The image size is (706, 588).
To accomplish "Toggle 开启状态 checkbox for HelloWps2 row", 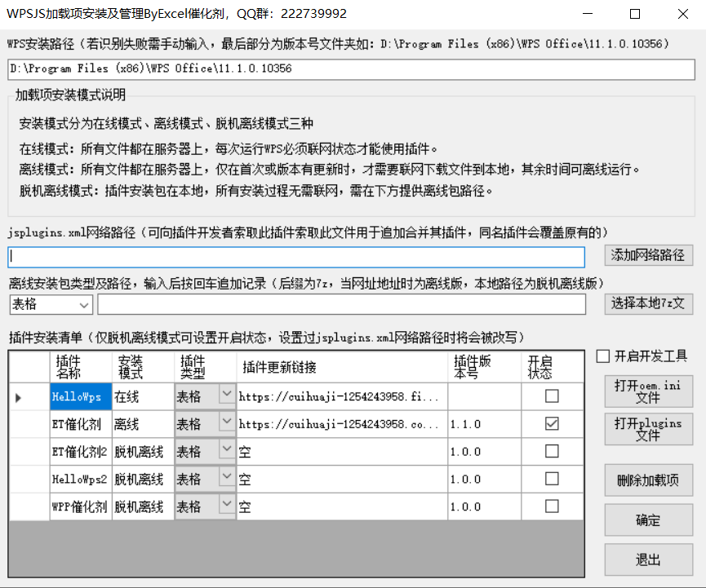I will pyautogui.click(x=552, y=479).
